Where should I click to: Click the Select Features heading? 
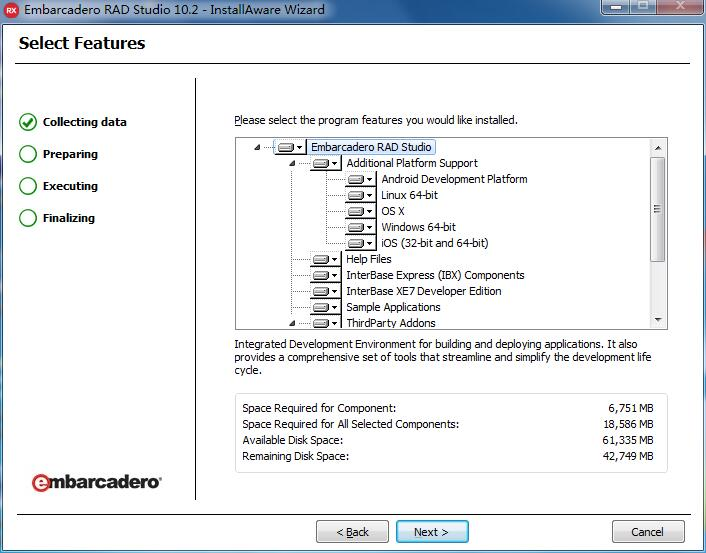(82, 43)
